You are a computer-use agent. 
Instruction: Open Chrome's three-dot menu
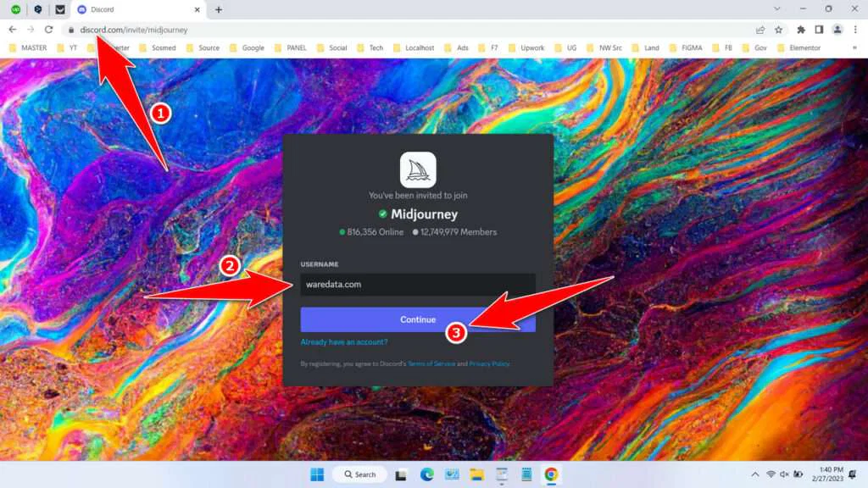click(x=855, y=29)
